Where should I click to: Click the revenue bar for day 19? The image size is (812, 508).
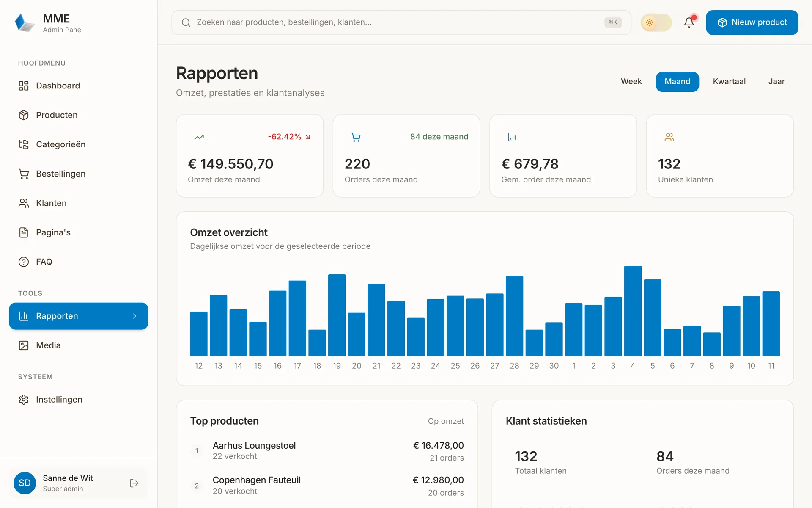(x=337, y=315)
